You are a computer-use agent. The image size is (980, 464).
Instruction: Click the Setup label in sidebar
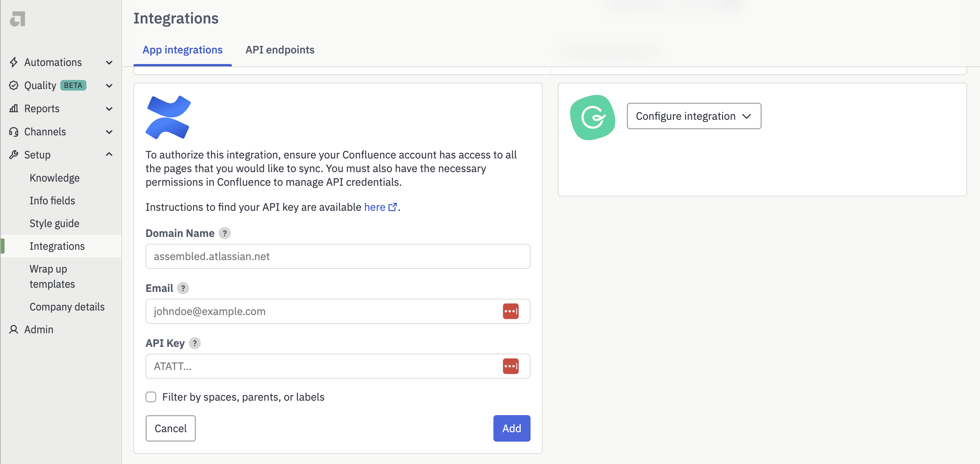coord(37,155)
